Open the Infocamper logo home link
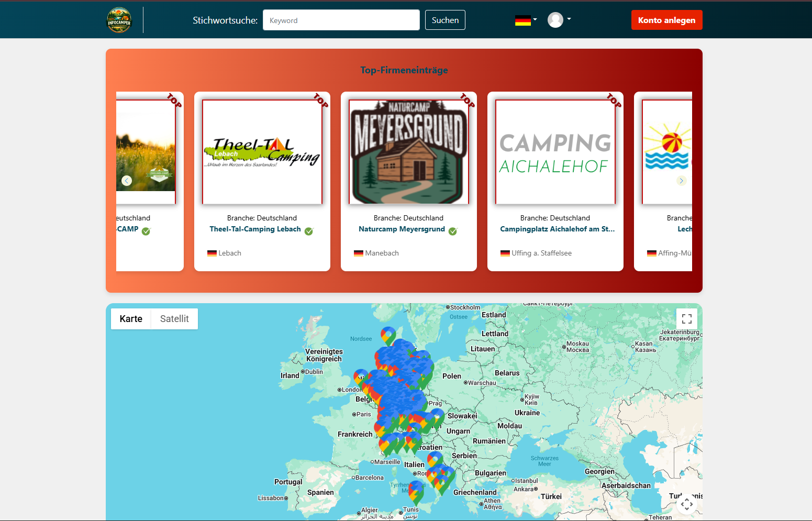Viewport: 812px width, 521px height. point(119,20)
